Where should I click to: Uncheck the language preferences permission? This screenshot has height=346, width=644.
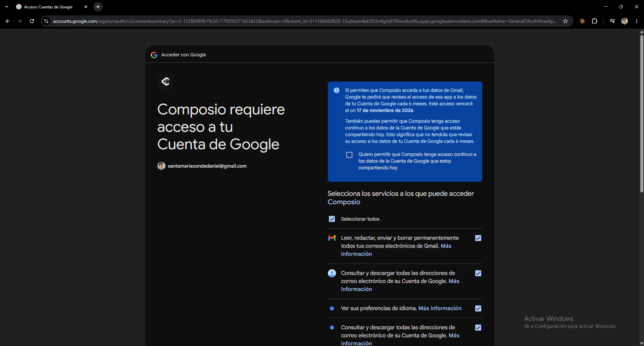pyautogui.click(x=478, y=308)
